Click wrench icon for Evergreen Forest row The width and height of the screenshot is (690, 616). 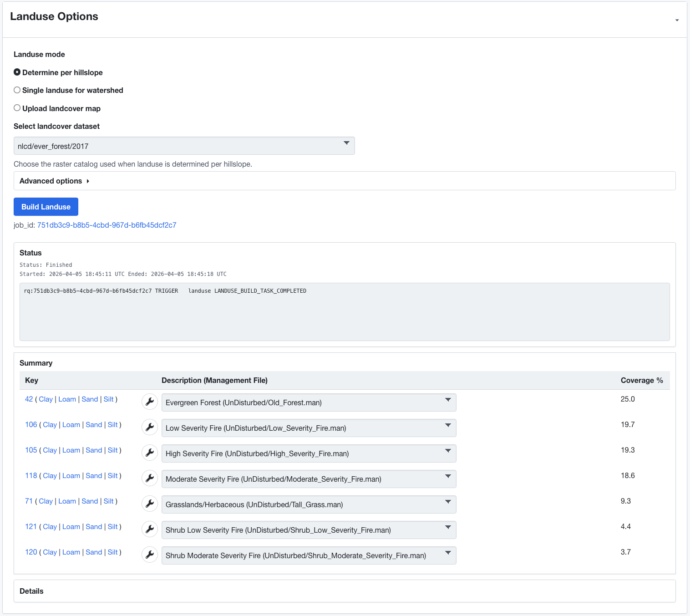point(149,402)
